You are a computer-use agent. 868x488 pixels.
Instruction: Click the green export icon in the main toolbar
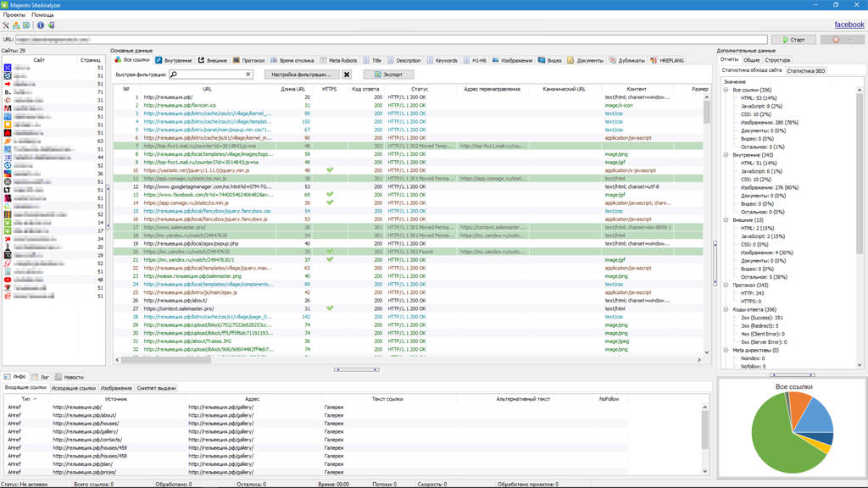point(26,25)
